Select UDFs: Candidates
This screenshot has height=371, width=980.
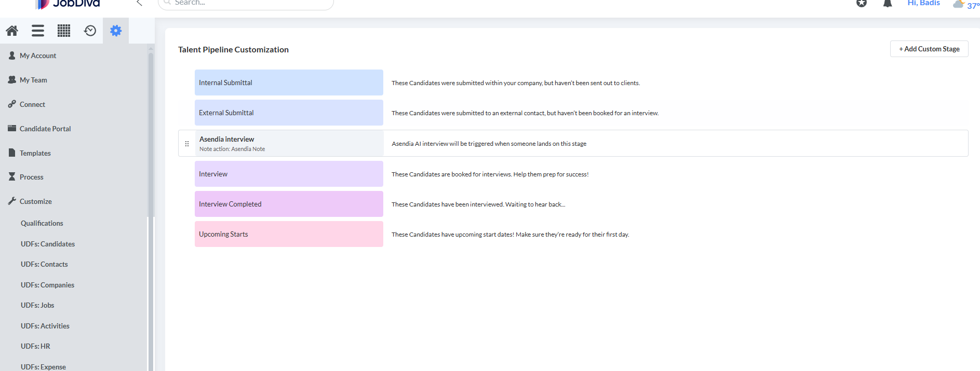[x=48, y=244]
